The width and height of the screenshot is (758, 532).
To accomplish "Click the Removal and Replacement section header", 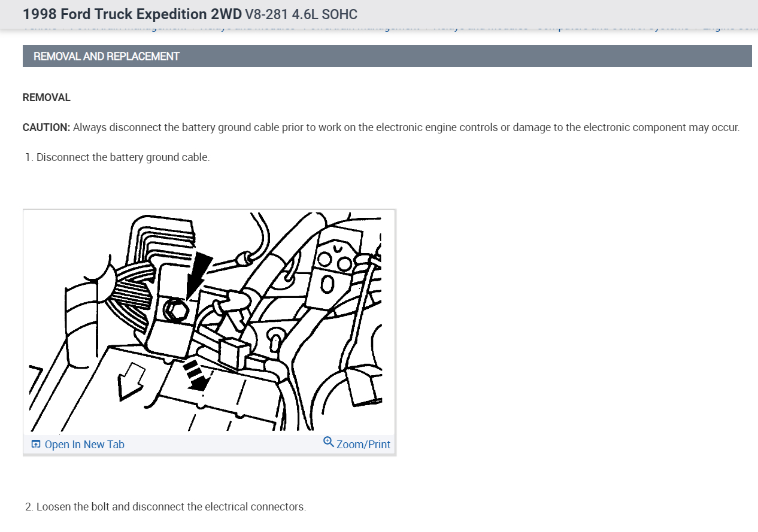I will tap(387, 56).
